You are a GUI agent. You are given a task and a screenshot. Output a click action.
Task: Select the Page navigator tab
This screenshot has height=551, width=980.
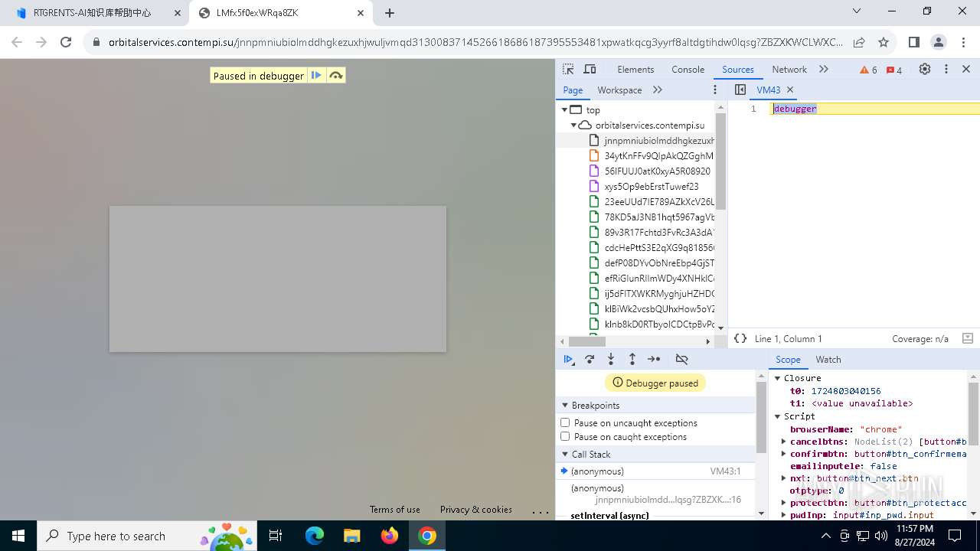[573, 90]
